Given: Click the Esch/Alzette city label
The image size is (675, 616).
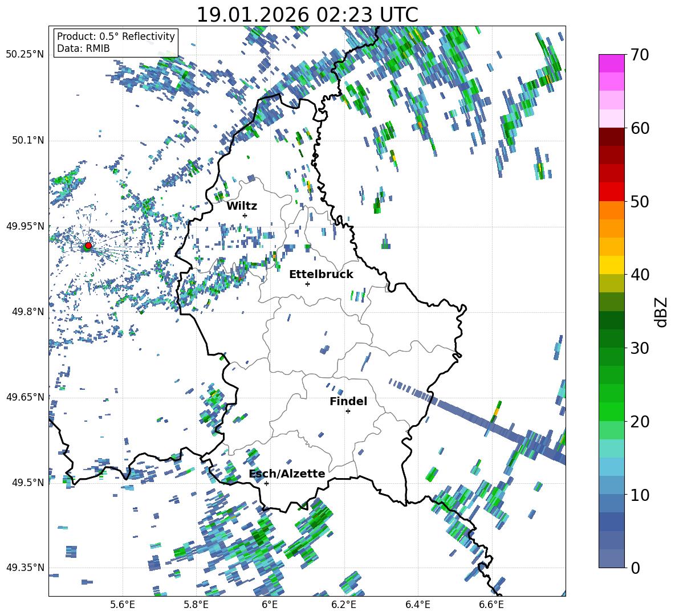Looking at the screenshot, I should point(287,474).
